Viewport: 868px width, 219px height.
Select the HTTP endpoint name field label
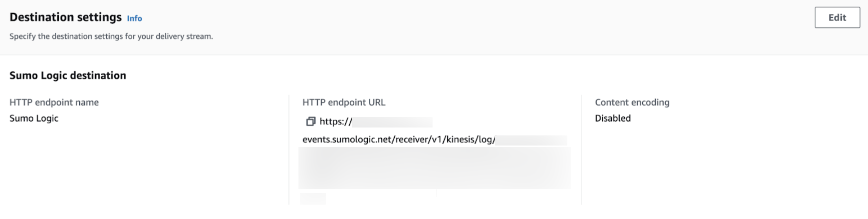[54, 102]
